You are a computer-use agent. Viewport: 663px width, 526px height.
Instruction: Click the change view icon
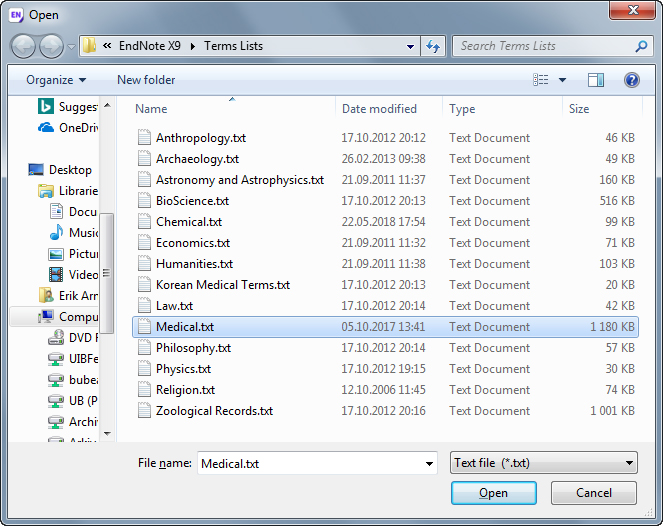pos(541,79)
